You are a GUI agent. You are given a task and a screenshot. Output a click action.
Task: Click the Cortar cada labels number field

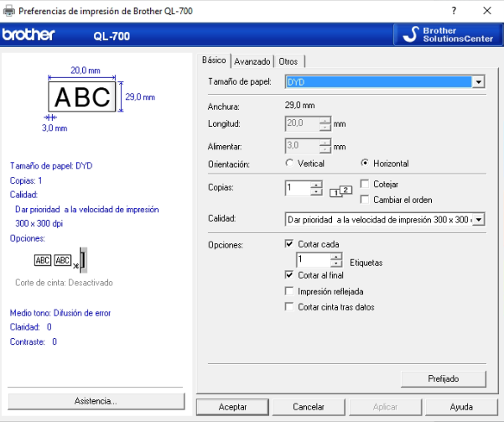tap(314, 260)
